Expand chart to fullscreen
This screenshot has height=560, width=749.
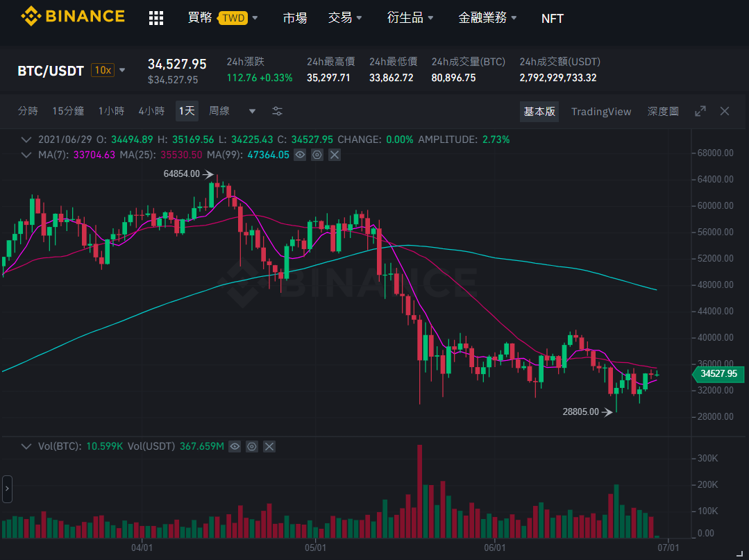[x=700, y=111]
